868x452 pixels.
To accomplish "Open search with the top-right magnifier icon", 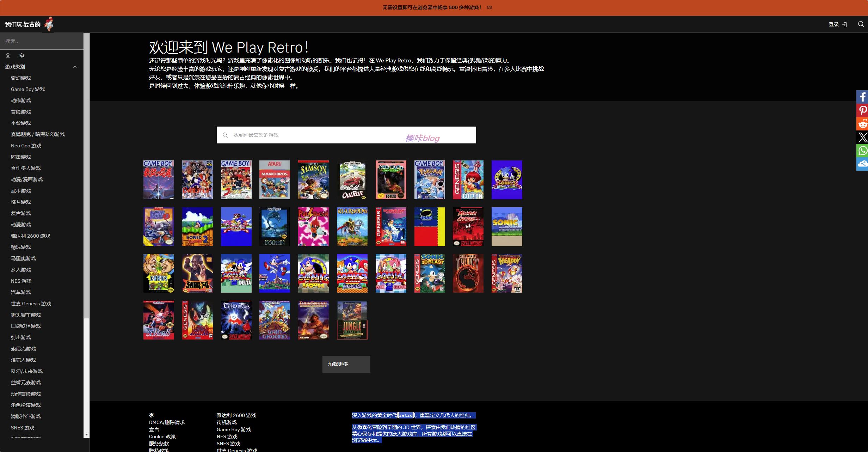I will coord(861,24).
